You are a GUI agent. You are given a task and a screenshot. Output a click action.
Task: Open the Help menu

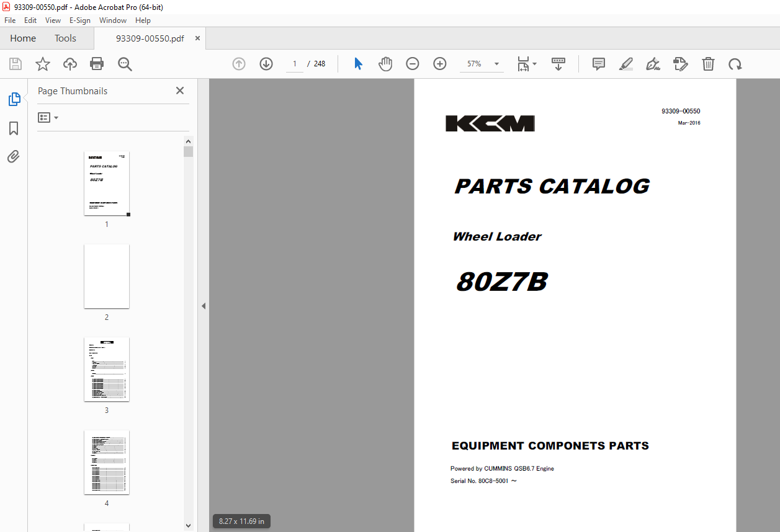click(143, 20)
